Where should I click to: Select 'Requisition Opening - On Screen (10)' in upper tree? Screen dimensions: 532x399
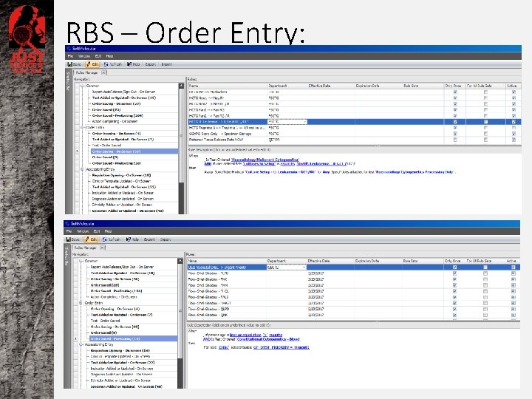tap(121, 175)
